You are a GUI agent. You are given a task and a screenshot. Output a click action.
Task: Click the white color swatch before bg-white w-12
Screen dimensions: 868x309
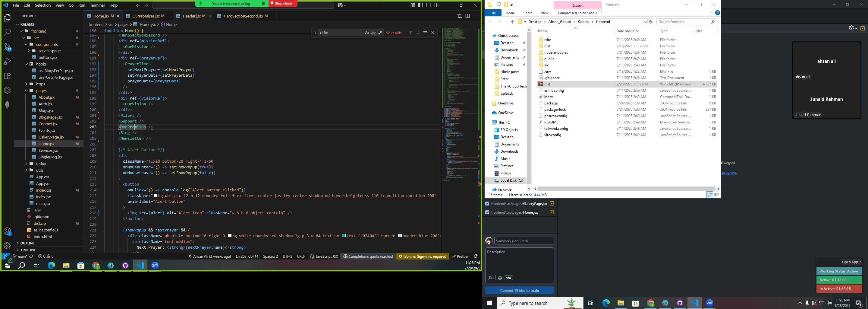pyautogui.click(x=155, y=196)
